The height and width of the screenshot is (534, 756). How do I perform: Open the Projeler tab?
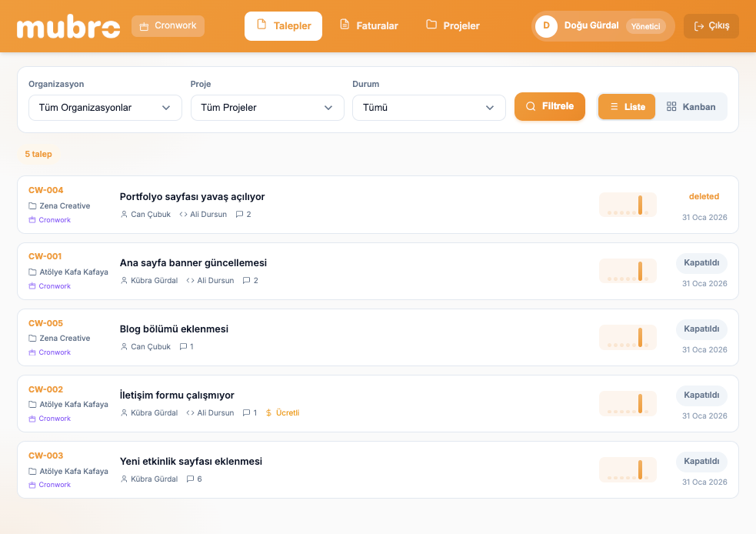point(453,26)
